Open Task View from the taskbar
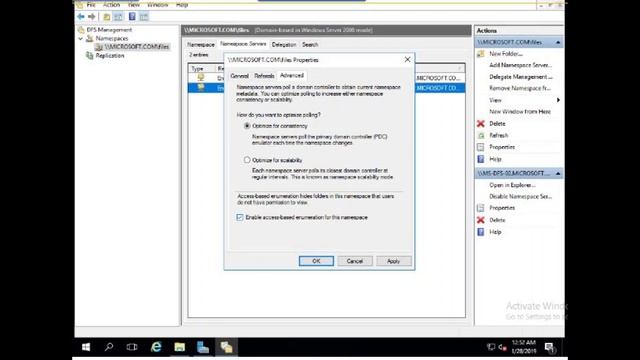The image size is (640, 360). [132, 347]
